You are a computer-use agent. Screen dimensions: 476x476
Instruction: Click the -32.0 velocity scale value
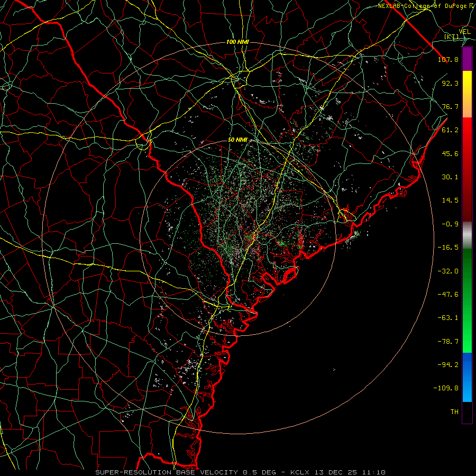448,271
